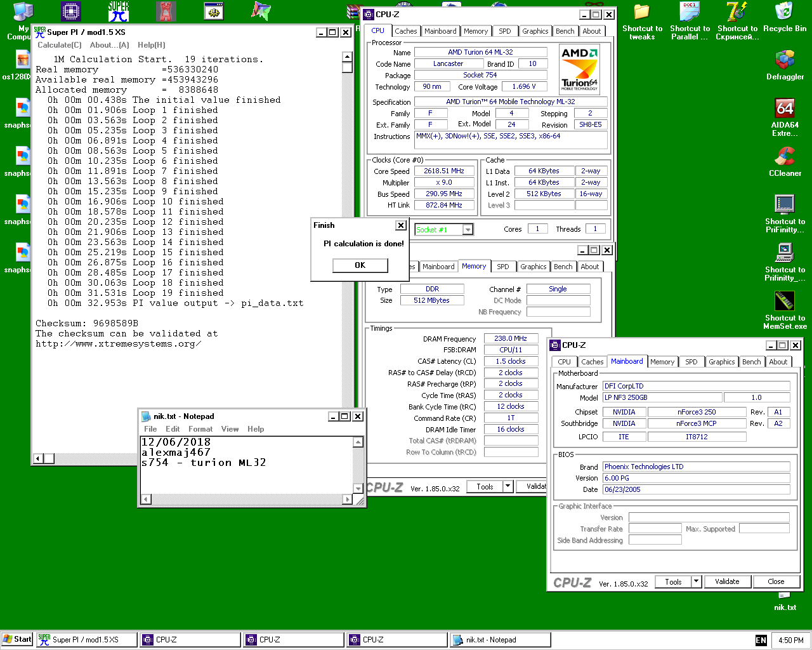Switch to nik.txt Notepad via taskbar
The height and width of the screenshot is (650, 812).
click(x=500, y=640)
